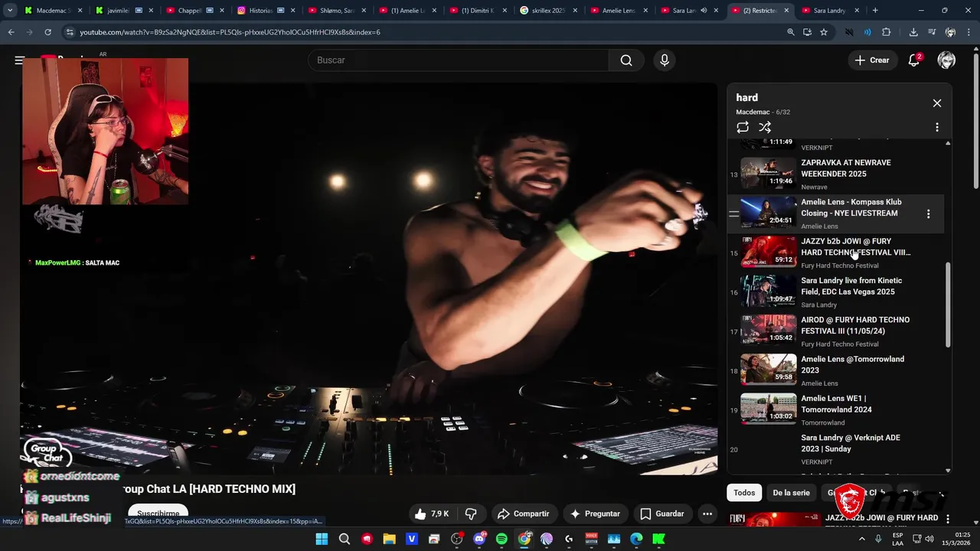Click the page vertical scrollbar

coord(975,122)
